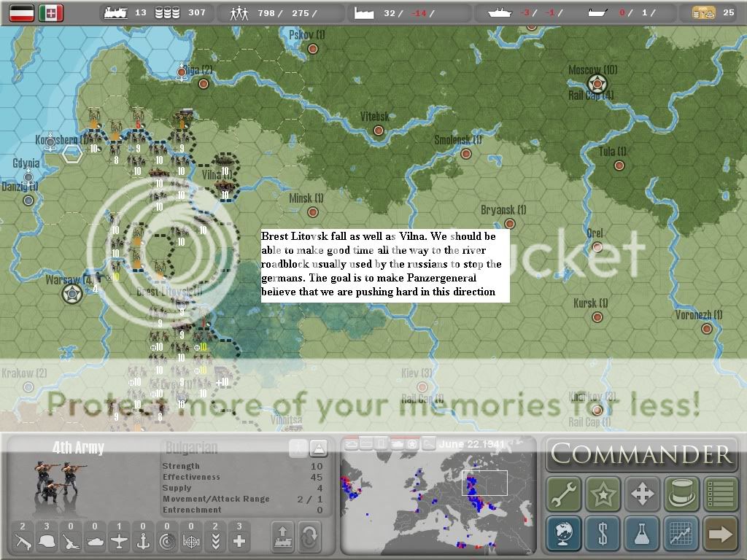Click the Kursk city marker
Viewport: 747px width, 560px height.
coord(597,316)
